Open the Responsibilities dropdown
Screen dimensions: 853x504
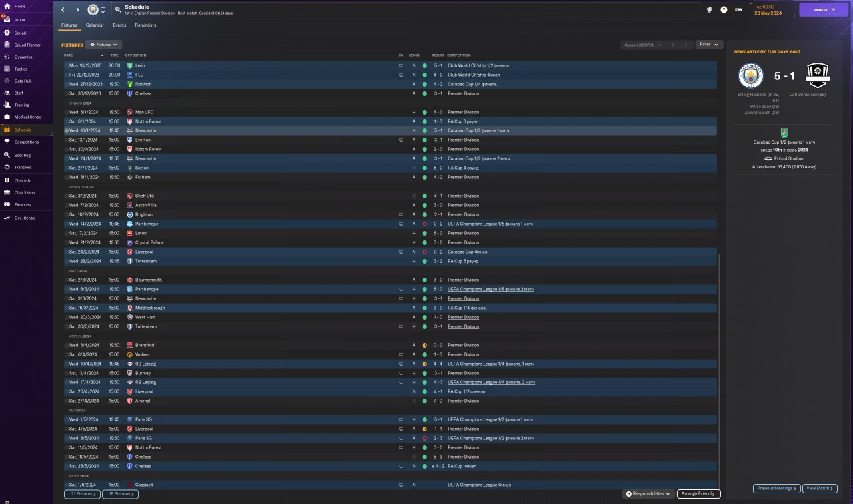click(648, 494)
